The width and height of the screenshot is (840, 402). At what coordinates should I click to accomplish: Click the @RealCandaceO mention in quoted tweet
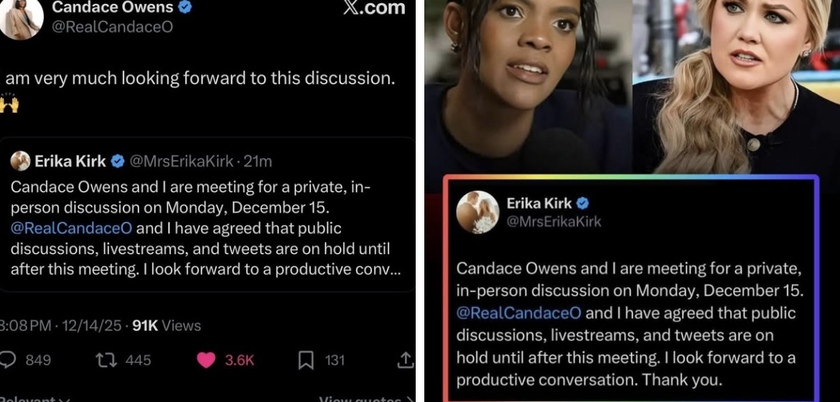pyautogui.click(x=71, y=228)
